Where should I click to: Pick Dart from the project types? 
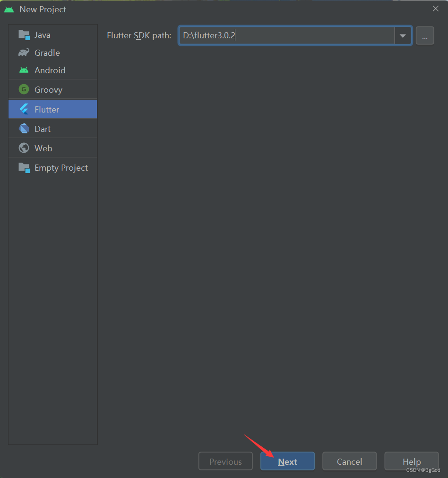click(53, 129)
